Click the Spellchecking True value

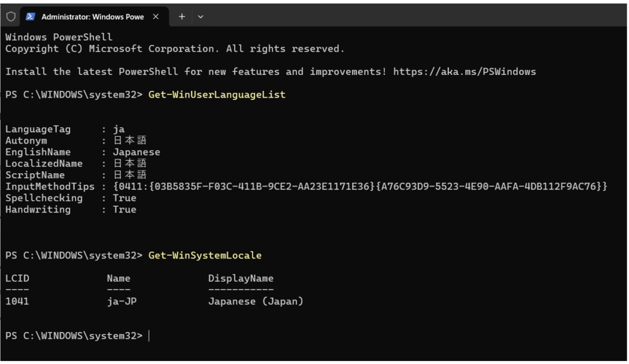[x=125, y=198]
